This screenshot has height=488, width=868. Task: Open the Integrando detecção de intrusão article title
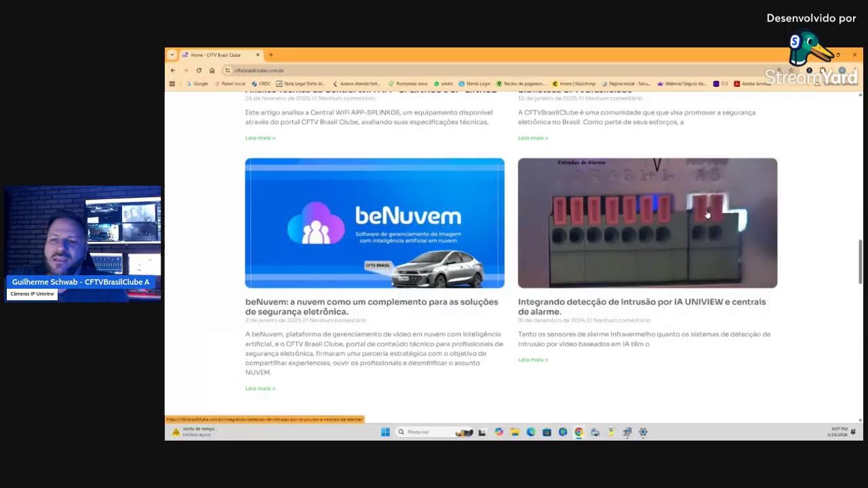pos(642,307)
